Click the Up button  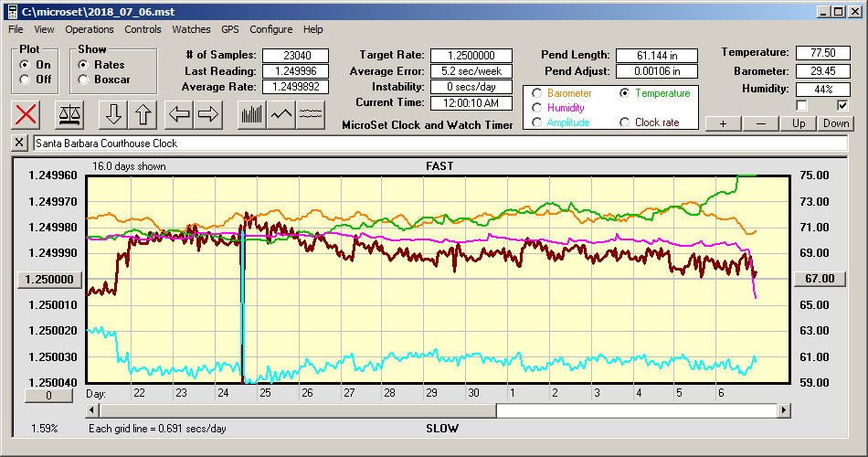point(799,123)
